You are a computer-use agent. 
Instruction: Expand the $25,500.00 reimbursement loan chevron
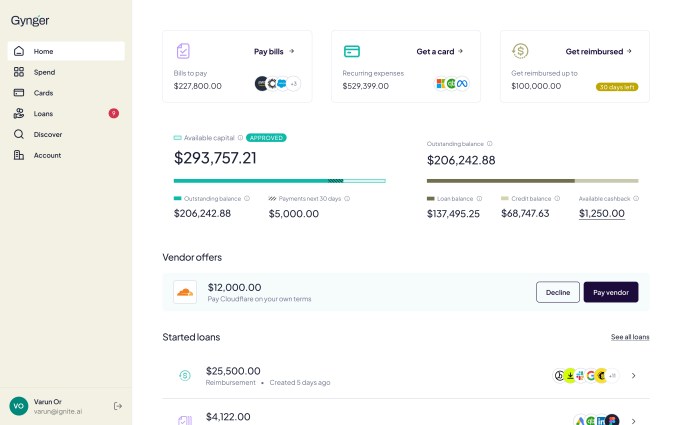[x=633, y=376]
